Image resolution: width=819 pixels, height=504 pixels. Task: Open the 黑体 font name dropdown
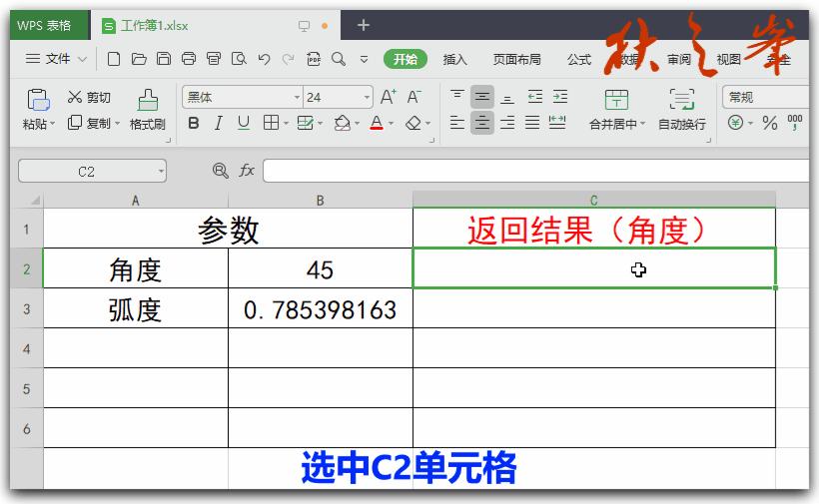click(297, 98)
